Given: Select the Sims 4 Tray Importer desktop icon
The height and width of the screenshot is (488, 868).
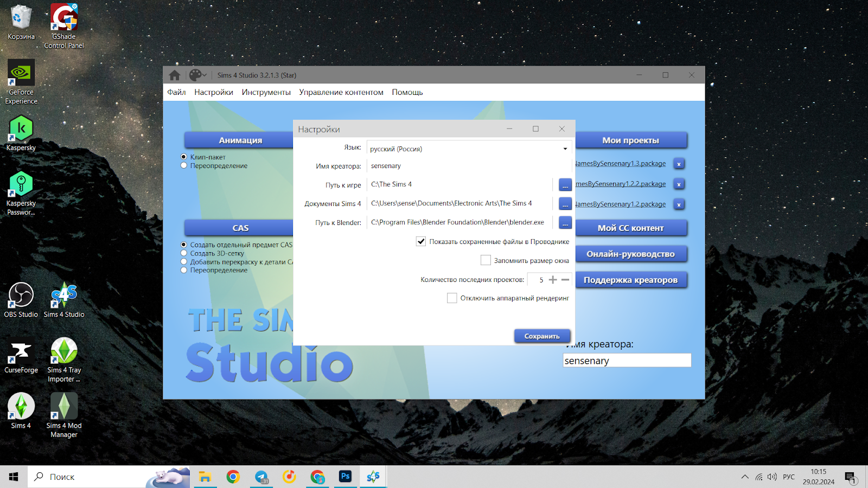Looking at the screenshot, I should click(64, 360).
